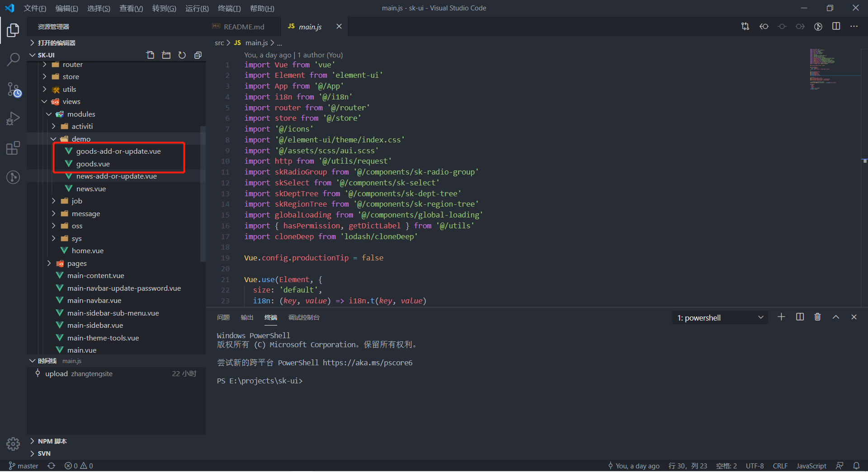This screenshot has width=868, height=472.
Task: Open the Terminal menu
Action: tap(229, 8)
